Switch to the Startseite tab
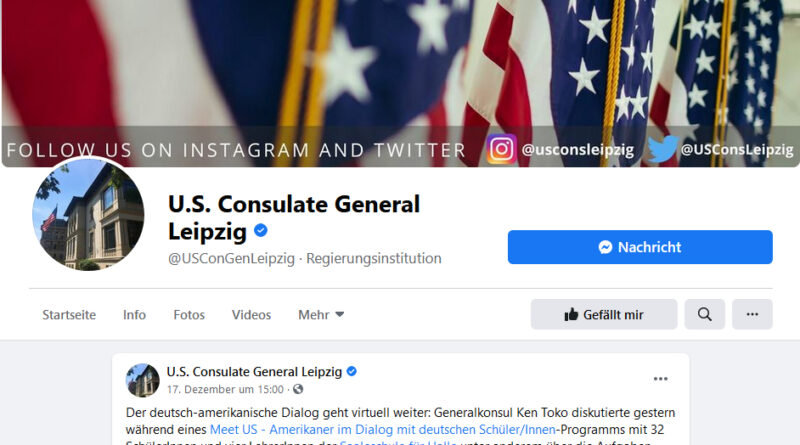 coord(69,315)
